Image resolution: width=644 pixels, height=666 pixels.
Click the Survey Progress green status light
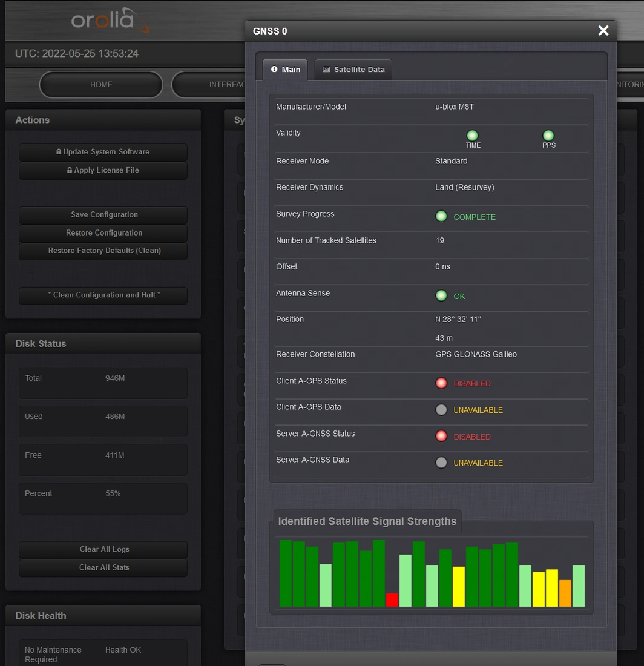[441, 216]
